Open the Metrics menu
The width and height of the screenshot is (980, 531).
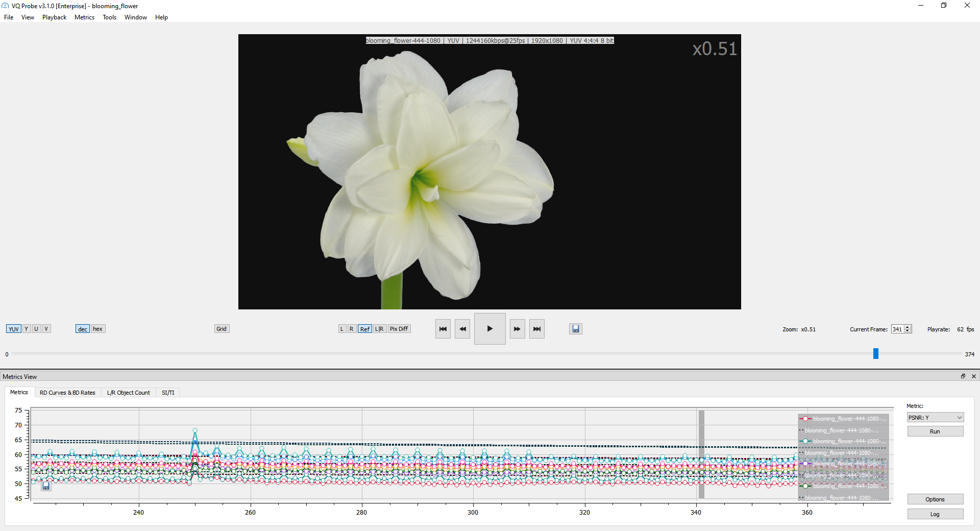(x=84, y=17)
